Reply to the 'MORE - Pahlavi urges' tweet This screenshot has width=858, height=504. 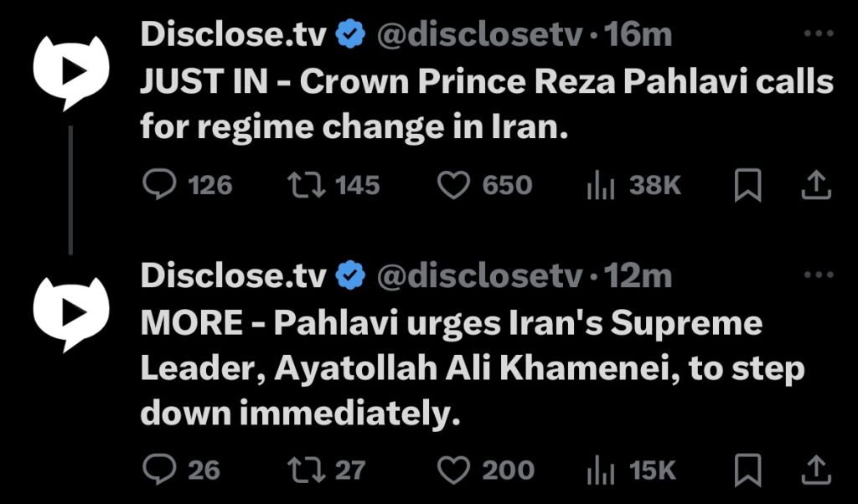pyautogui.click(x=159, y=471)
